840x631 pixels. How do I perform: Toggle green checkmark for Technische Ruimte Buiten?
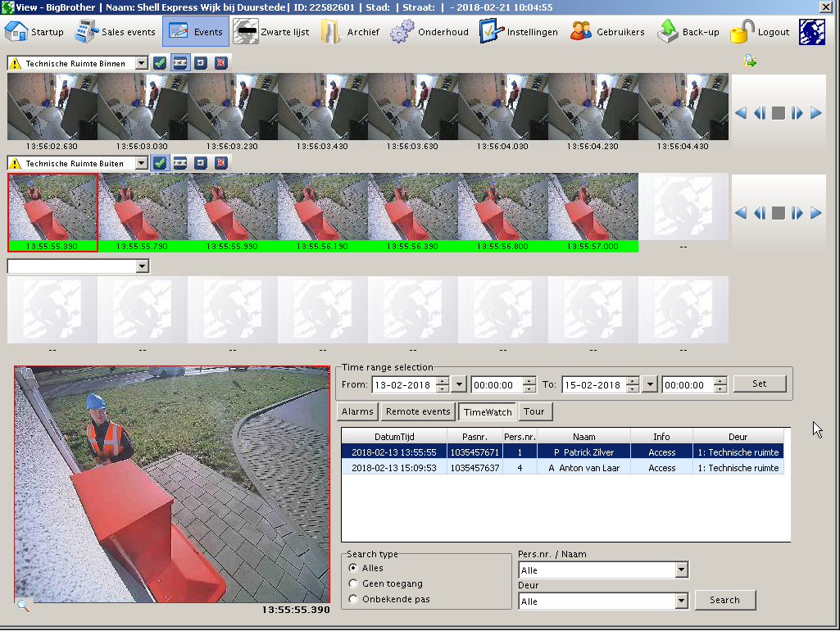pyautogui.click(x=160, y=163)
